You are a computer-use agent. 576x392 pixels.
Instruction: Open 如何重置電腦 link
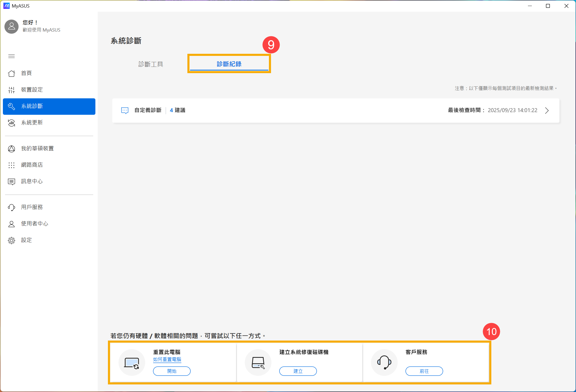click(167, 359)
